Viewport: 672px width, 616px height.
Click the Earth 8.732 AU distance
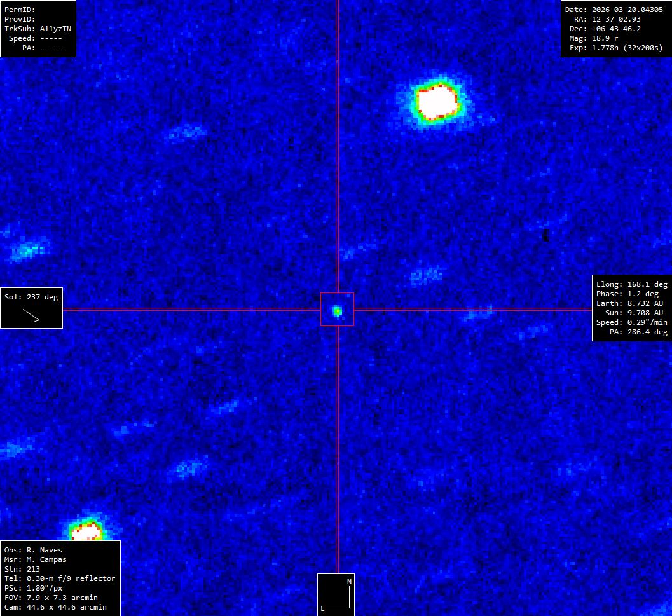point(631,303)
